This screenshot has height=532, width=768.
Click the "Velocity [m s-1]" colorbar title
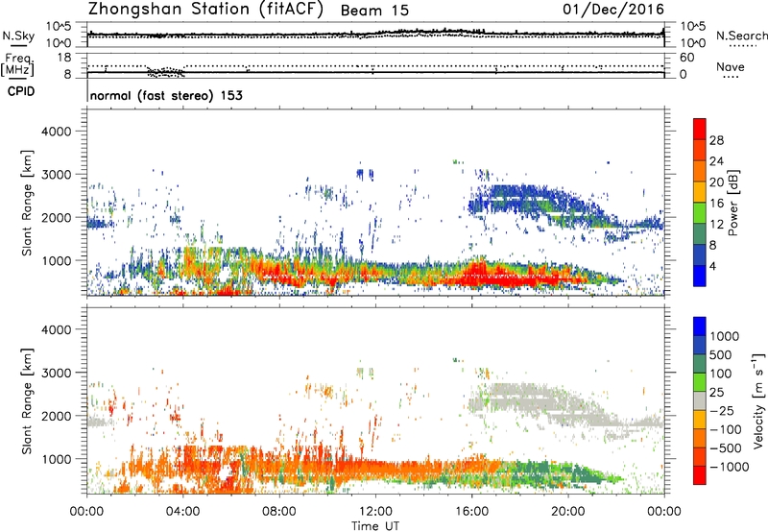click(x=758, y=401)
